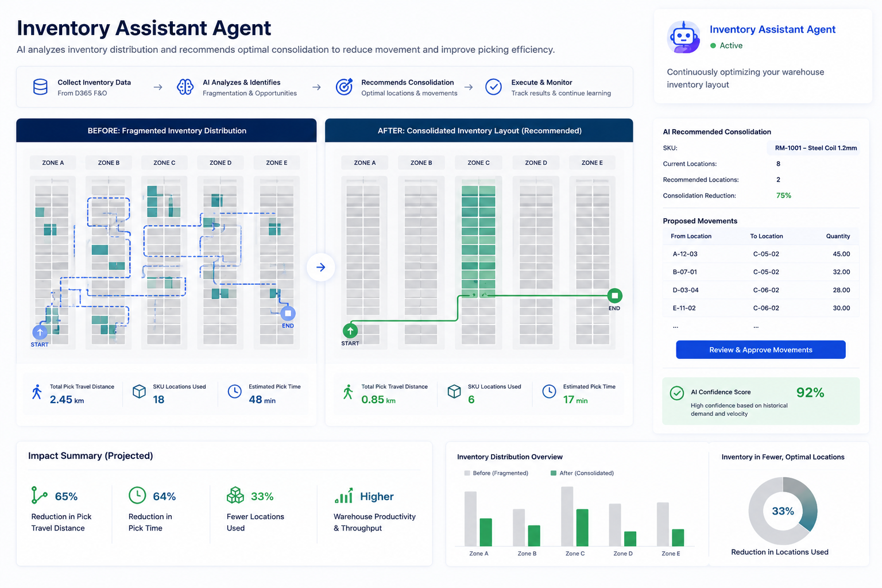Click the Recommends Consolidation target icon

[344, 87]
